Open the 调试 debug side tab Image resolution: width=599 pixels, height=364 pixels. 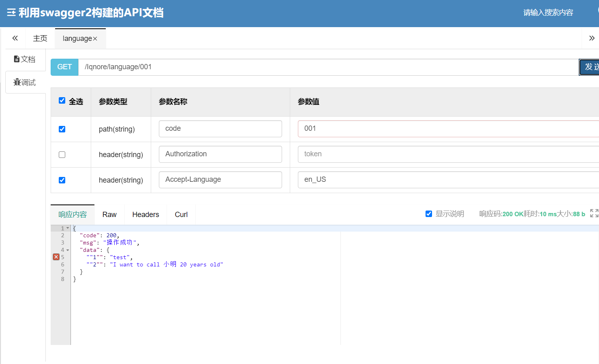click(x=25, y=83)
